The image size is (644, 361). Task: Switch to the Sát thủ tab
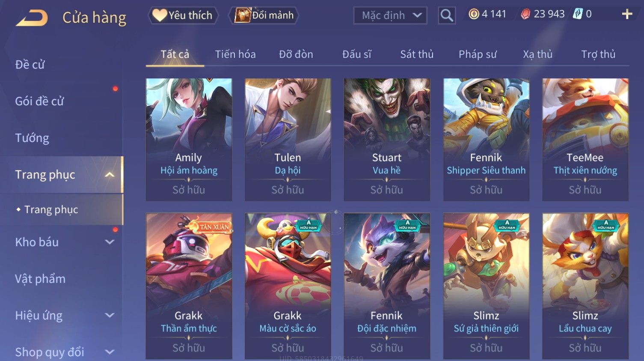(417, 54)
